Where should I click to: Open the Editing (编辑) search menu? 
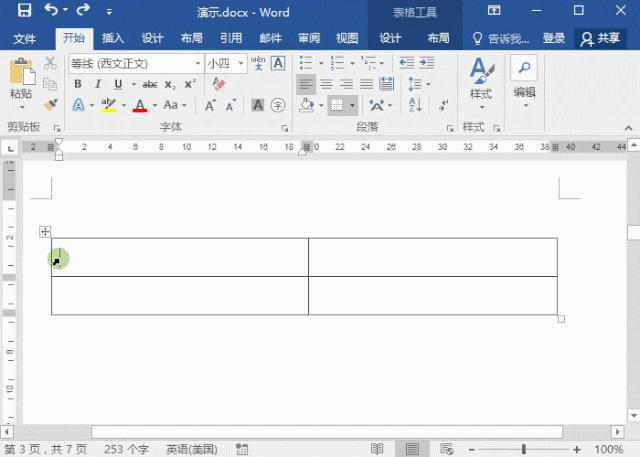click(524, 82)
